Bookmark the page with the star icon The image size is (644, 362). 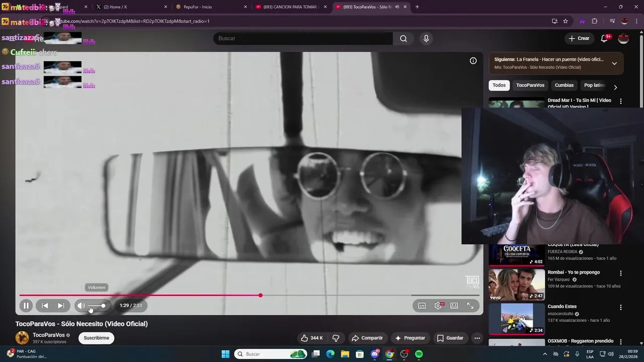click(566, 21)
